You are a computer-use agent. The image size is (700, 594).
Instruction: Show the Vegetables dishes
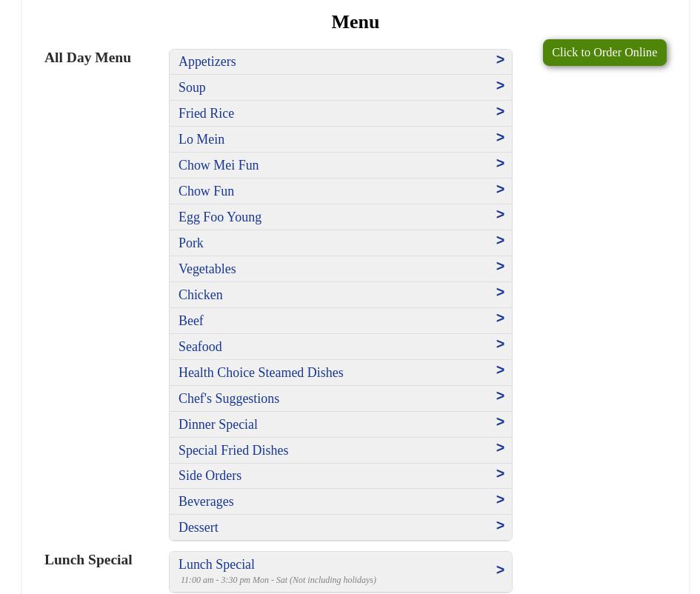coord(207,269)
